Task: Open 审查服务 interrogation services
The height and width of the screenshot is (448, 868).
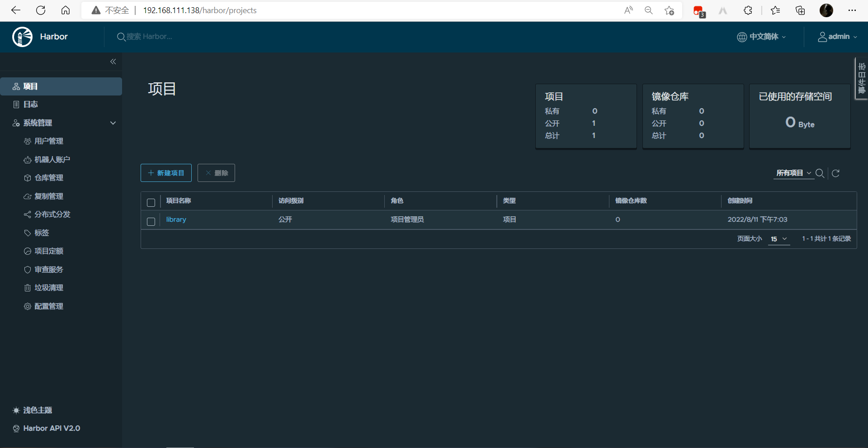Action: [x=49, y=270]
